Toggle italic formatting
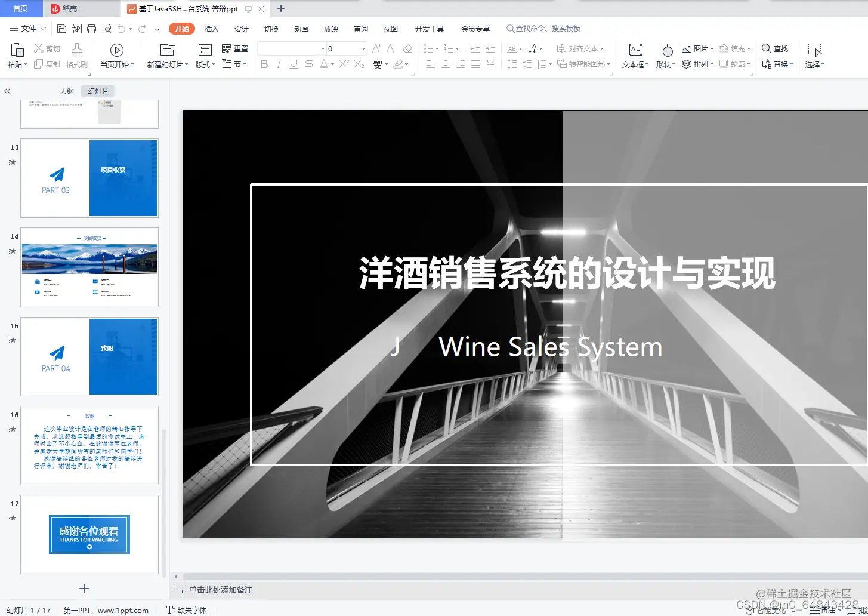Viewport: 868px width, 616px height. 279,64
